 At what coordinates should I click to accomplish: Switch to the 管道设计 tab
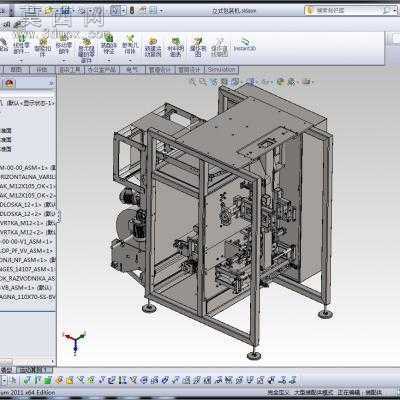160,70
